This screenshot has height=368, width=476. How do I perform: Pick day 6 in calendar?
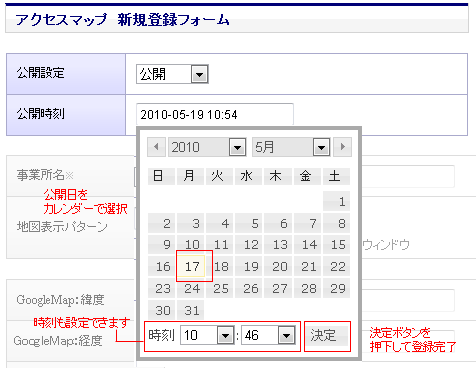click(278, 223)
